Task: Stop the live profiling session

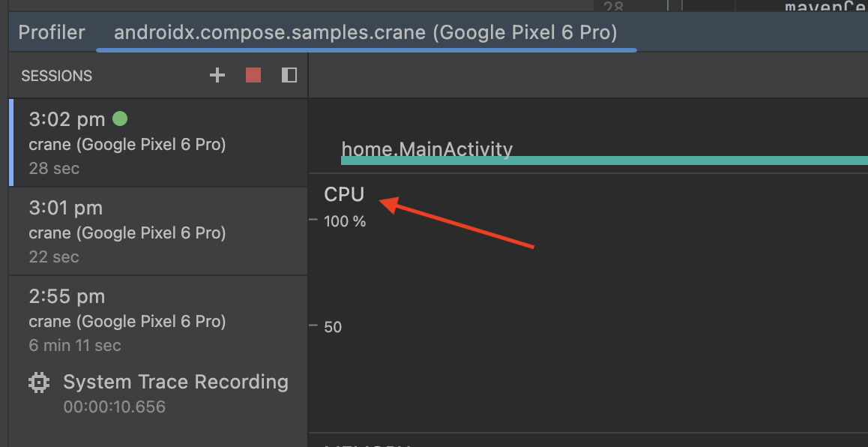Action: coord(253,75)
